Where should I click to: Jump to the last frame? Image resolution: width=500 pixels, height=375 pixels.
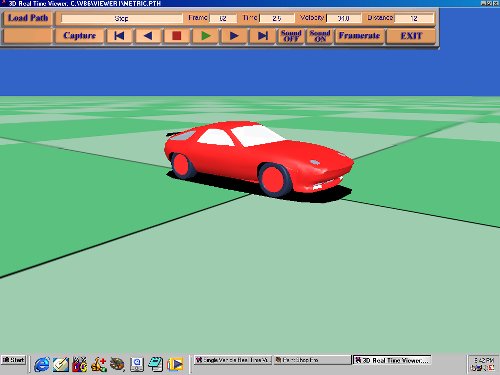coord(263,36)
